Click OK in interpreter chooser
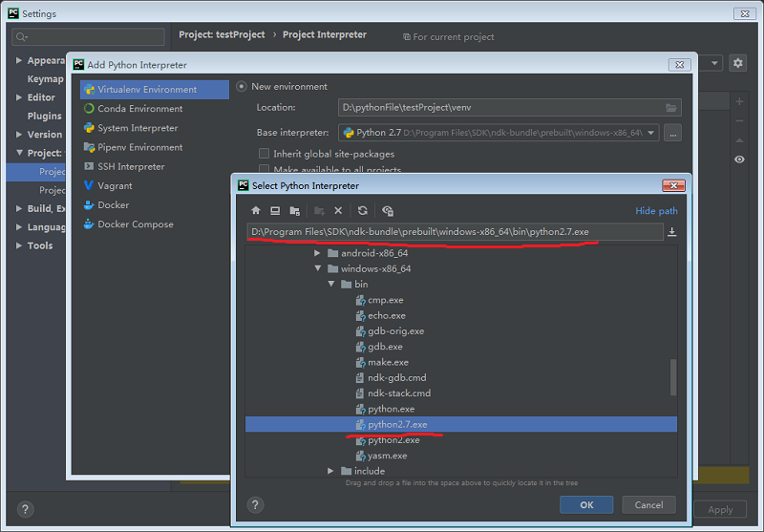This screenshot has height=532, width=764. pyautogui.click(x=586, y=505)
